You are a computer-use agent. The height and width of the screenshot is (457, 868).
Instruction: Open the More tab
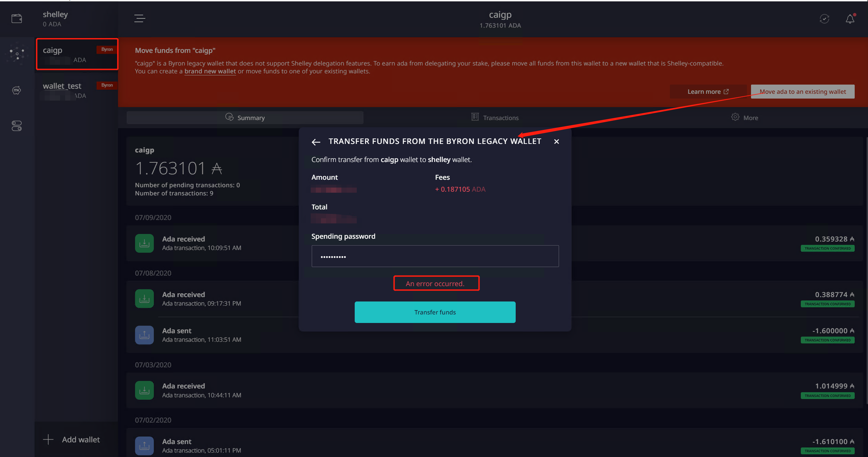click(x=745, y=118)
